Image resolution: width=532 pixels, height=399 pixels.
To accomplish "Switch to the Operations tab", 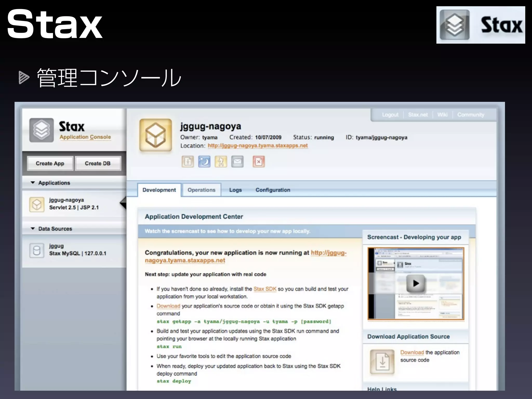I will click(202, 190).
